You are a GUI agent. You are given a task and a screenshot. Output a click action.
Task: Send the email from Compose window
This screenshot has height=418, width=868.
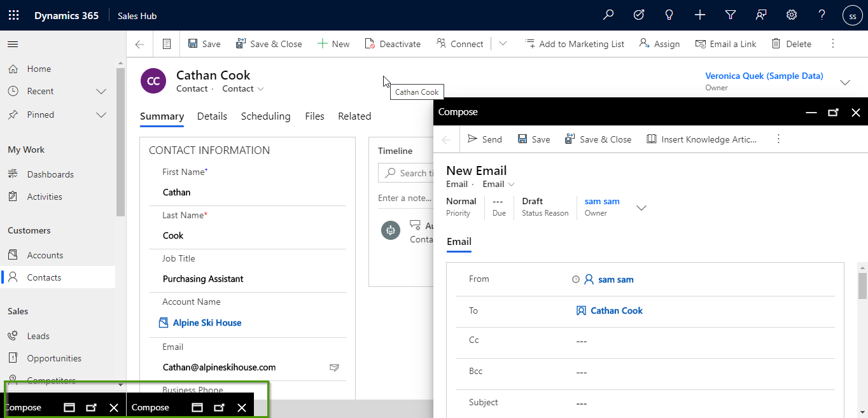coord(485,139)
